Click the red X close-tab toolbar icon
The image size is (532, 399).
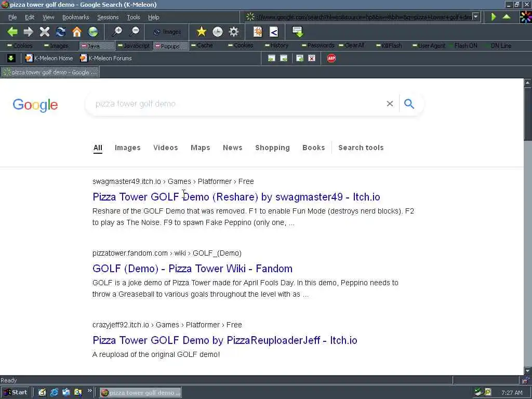click(x=312, y=58)
